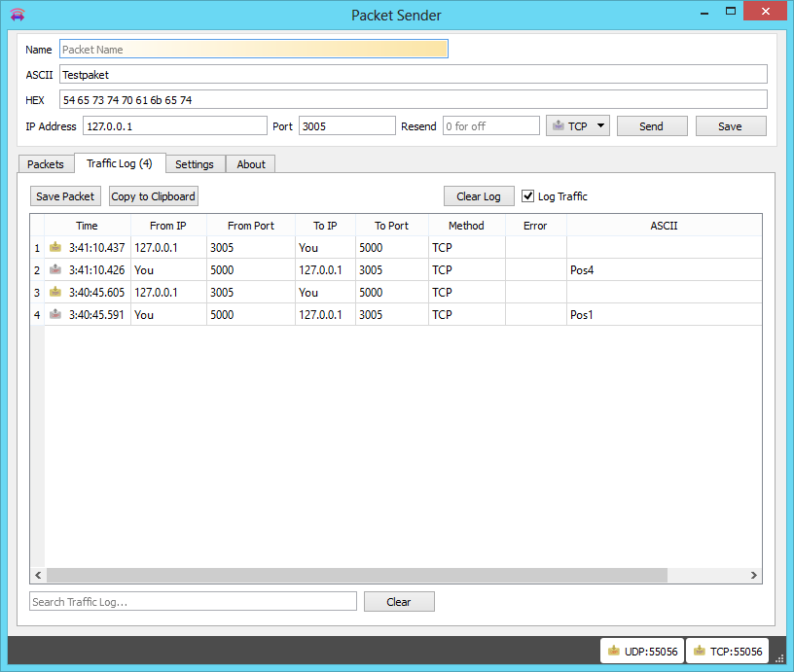Click the To Port 3005 cell in row 4
This screenshot has height=672, width=794.
point(392,315)
